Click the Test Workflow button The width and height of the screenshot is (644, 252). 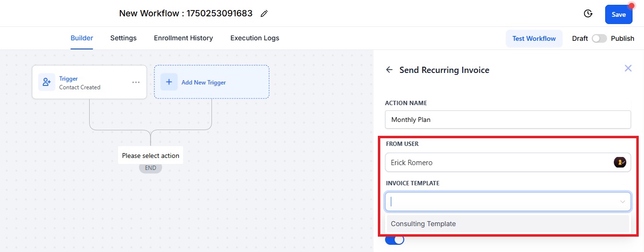[x=534, y=38]
